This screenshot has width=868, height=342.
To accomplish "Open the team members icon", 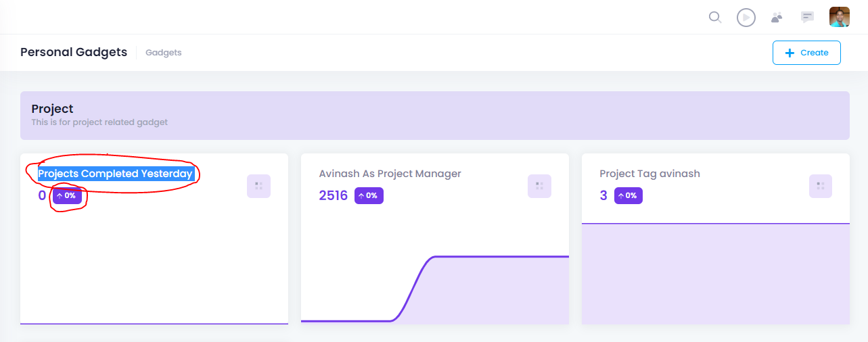I will pyautogui.click(x=777, y=17).
